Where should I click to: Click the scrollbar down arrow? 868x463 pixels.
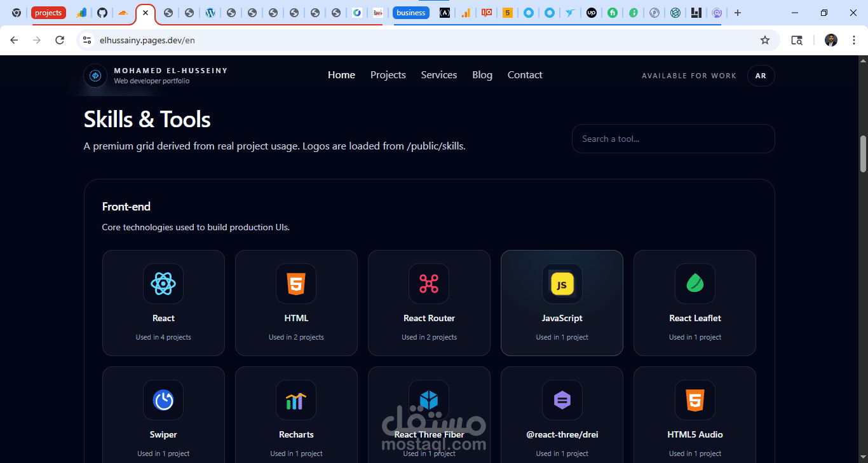pyautogui.click(x=863, y=458)
